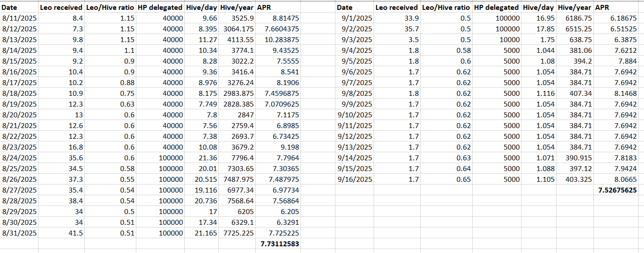Select the left table's Date header cell
The height and width of the screenshot is (253, 644).
click(x=19, y=7)
